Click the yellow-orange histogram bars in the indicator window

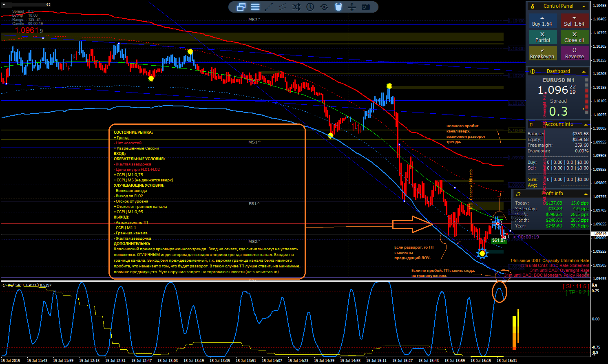(515, 329)
